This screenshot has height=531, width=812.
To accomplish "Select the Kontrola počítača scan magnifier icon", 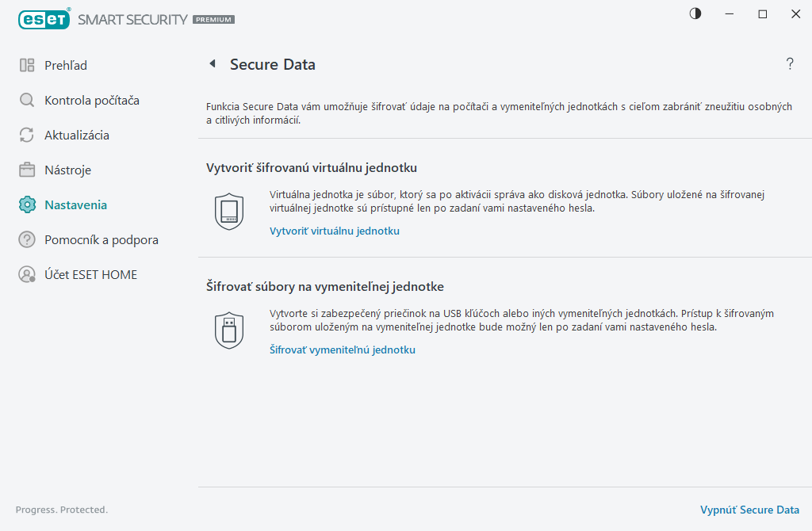I will tap(27, 100).
